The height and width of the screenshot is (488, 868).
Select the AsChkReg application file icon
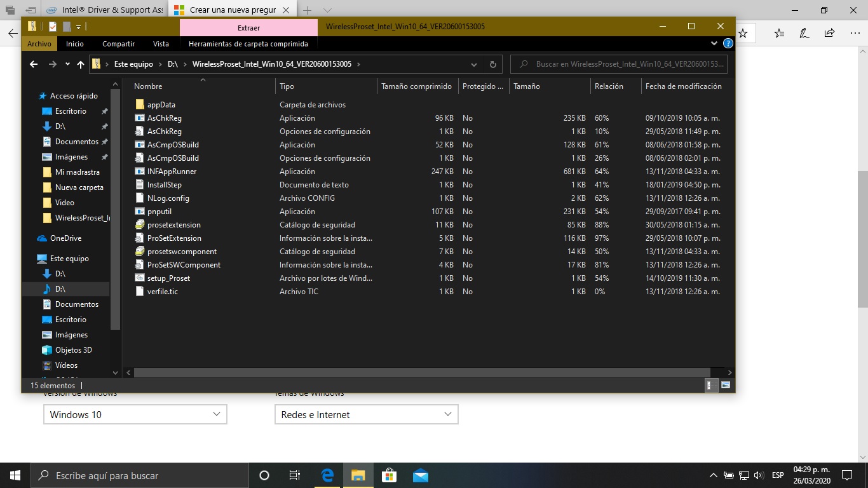tap(140, 118)
